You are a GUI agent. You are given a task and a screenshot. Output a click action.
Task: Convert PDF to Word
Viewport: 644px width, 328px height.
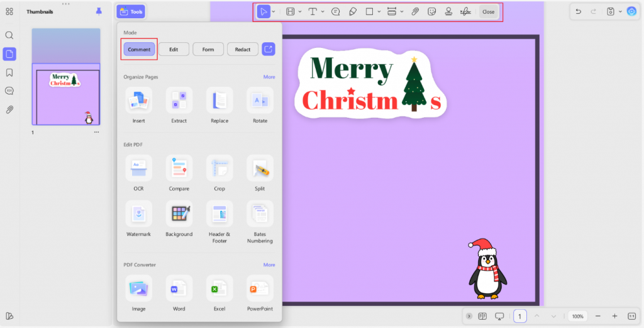click(179, 293)
